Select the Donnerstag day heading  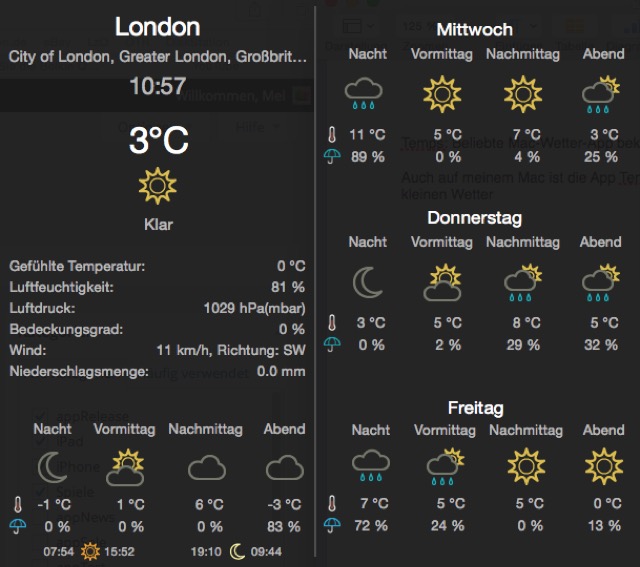(475, 217)
